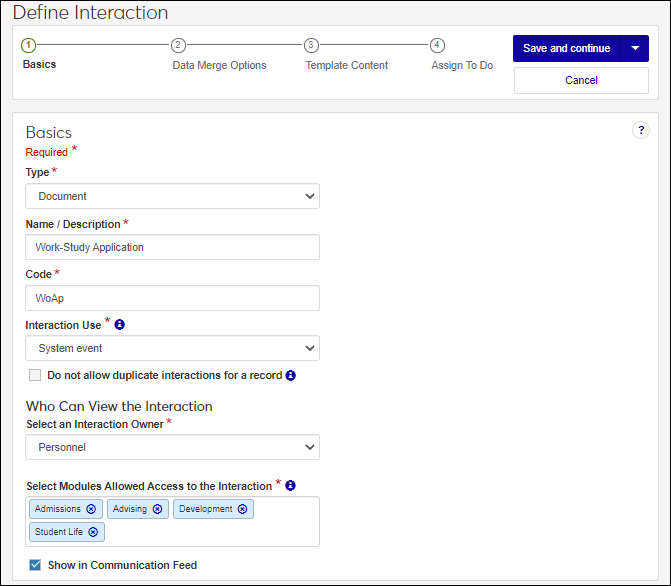Open the Type dropdown showing Document

[x=172, y=196]
